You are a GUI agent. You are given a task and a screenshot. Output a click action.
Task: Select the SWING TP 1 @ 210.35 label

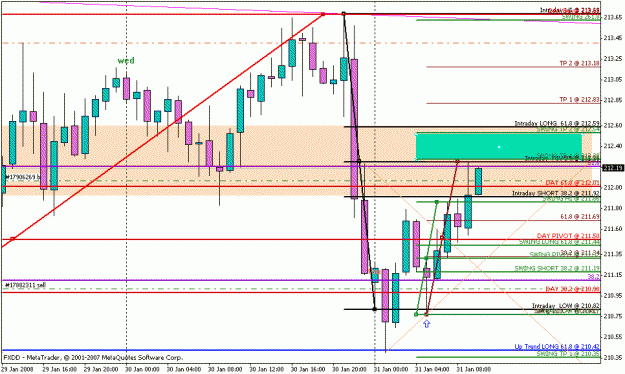pyautogui.click(x=568, y=354)
